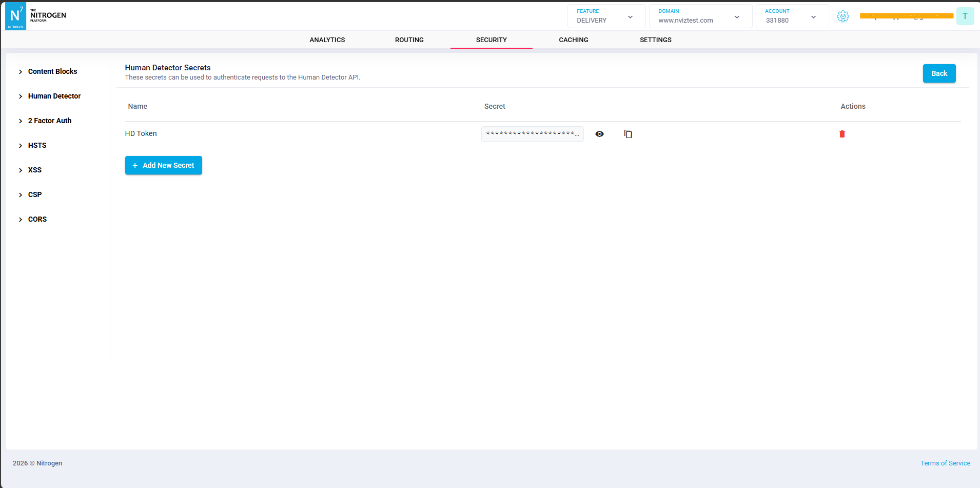Switch to the ANALYTICS tab
Image resolution: width=980 pixels, height=488 pixels.
point(327,40)
